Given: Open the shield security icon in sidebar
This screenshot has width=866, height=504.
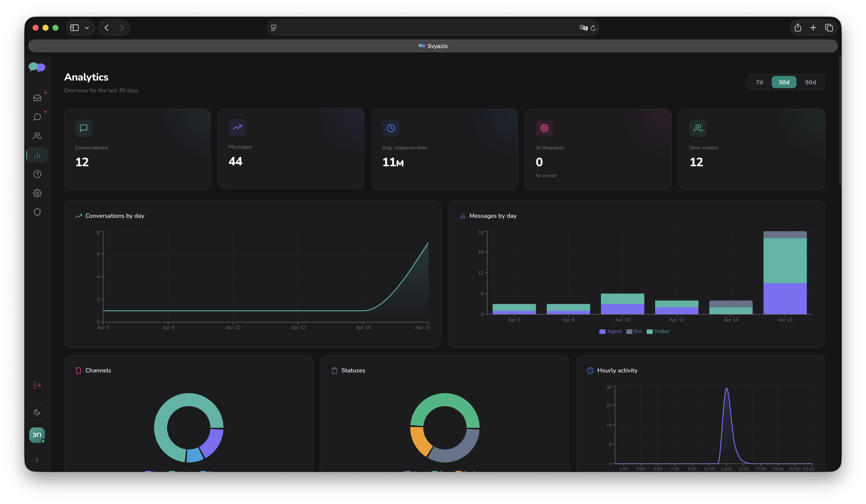Looking at the screenshot, I should 37,212.
